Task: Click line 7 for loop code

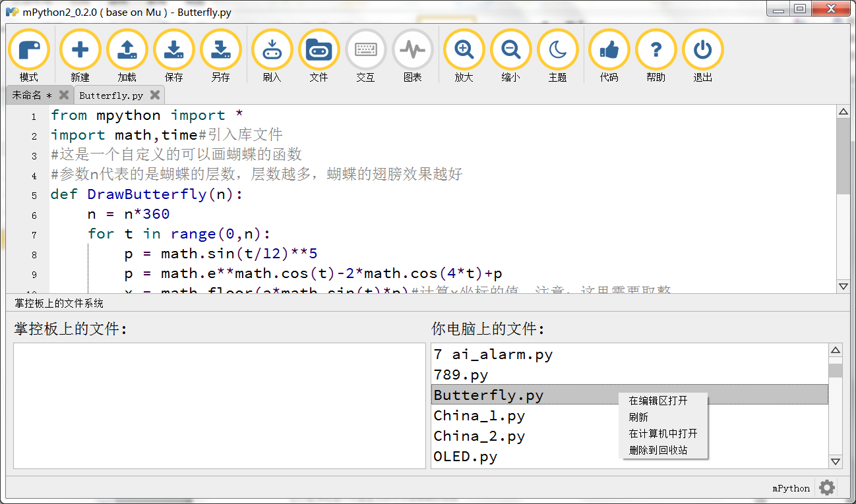Action: [179, 234]
